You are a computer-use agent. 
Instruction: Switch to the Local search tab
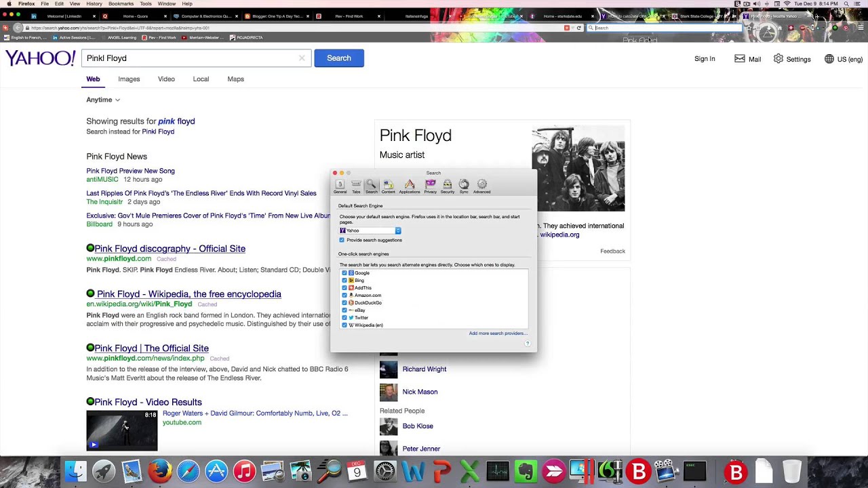(201, 79)
